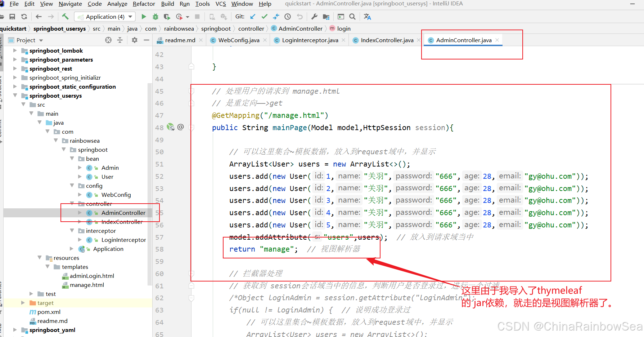Screen dimensions: 644x337
Task: Open the Refactor menu
Action: pos(144,4)
